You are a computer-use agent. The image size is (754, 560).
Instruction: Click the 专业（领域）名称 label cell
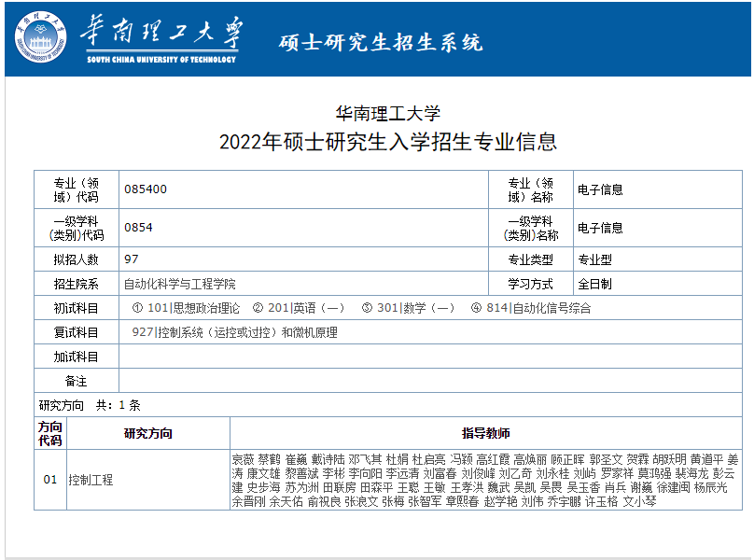[x=531, y=189]
